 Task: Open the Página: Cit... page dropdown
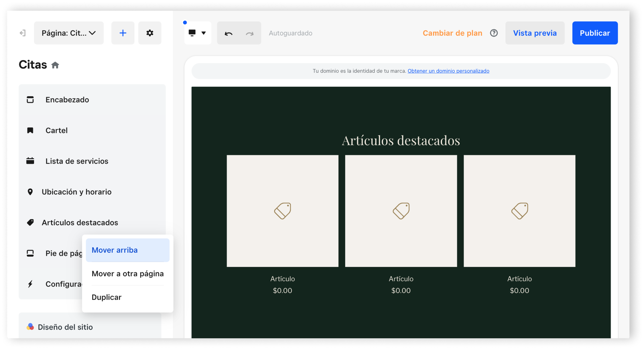pyautogui.click(x=69, y=33)
